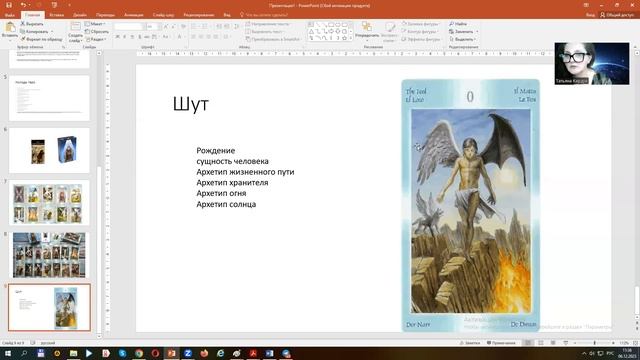Start the slide show from the status bar icon
This screenshot has width=640, height=360.
[x=566, y=343]
